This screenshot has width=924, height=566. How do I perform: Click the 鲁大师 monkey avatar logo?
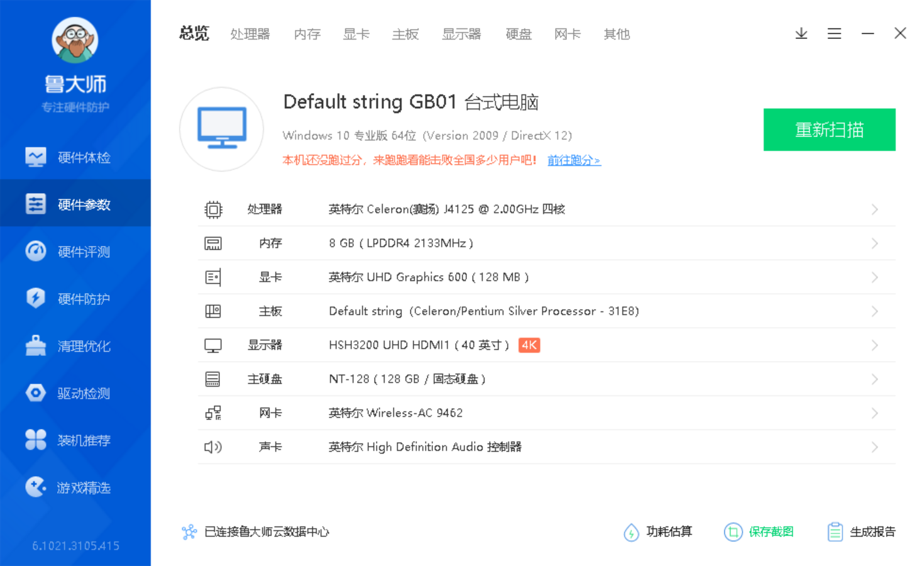pos(75,40)
